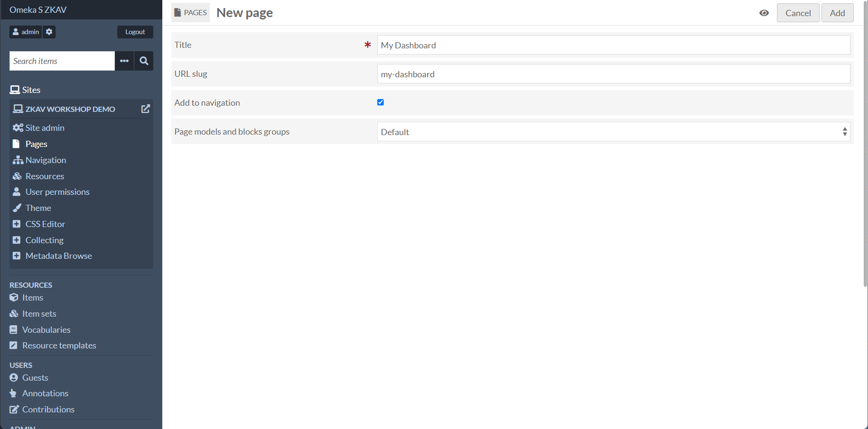Open User permissions menu item
Image resolution: width=868 pixels, height=429 pixels.
51,192
